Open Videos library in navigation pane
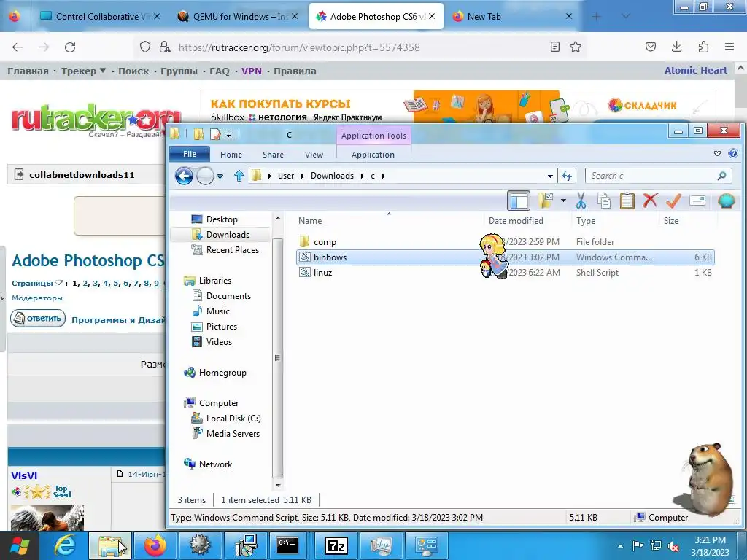 point(219,341)
